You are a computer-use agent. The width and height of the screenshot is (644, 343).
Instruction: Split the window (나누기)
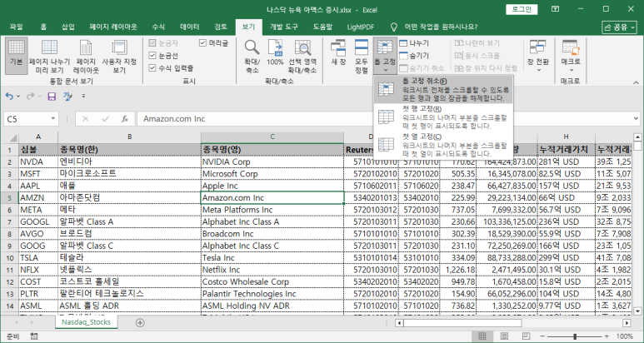(x=414, y=43)
